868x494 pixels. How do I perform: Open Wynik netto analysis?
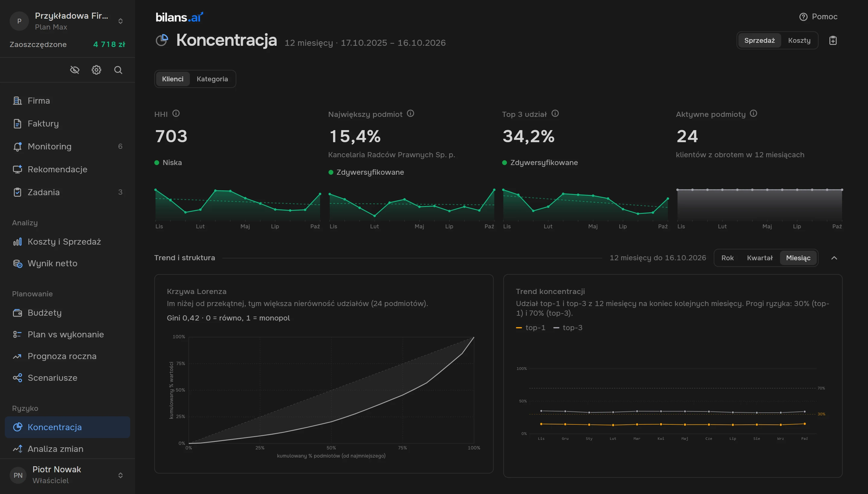(67, 263)
